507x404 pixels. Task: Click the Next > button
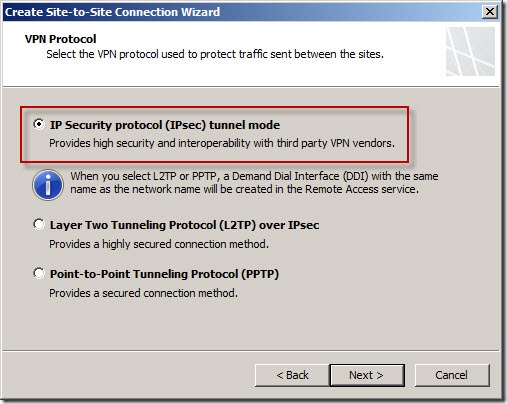pos(367,375)
